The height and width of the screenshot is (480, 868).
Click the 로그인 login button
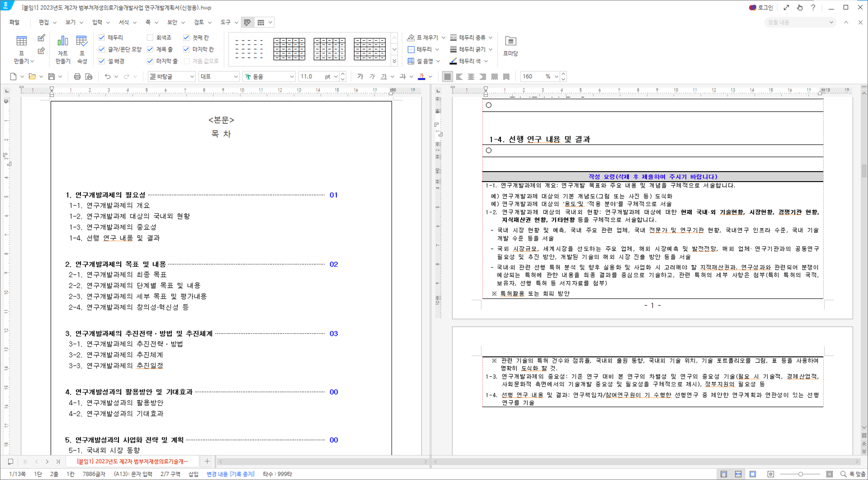point(761,7)
